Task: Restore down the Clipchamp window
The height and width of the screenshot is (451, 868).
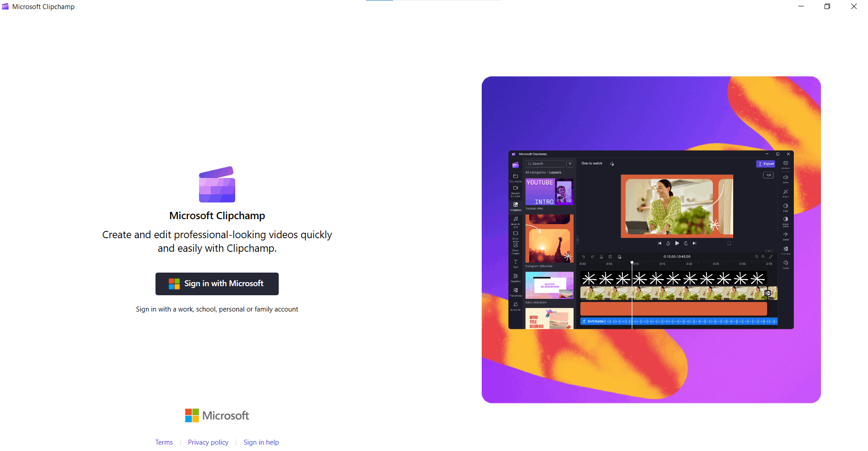Action: point(827,6)
